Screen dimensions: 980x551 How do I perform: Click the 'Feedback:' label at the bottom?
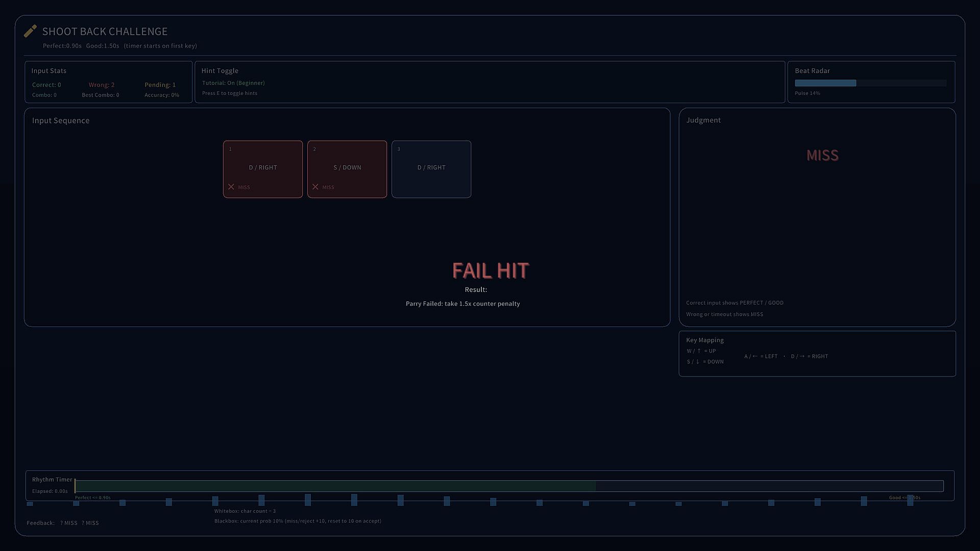point(41,523)
